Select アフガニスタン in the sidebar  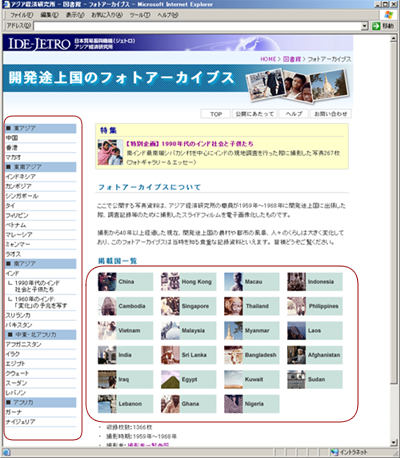point(23,344)
